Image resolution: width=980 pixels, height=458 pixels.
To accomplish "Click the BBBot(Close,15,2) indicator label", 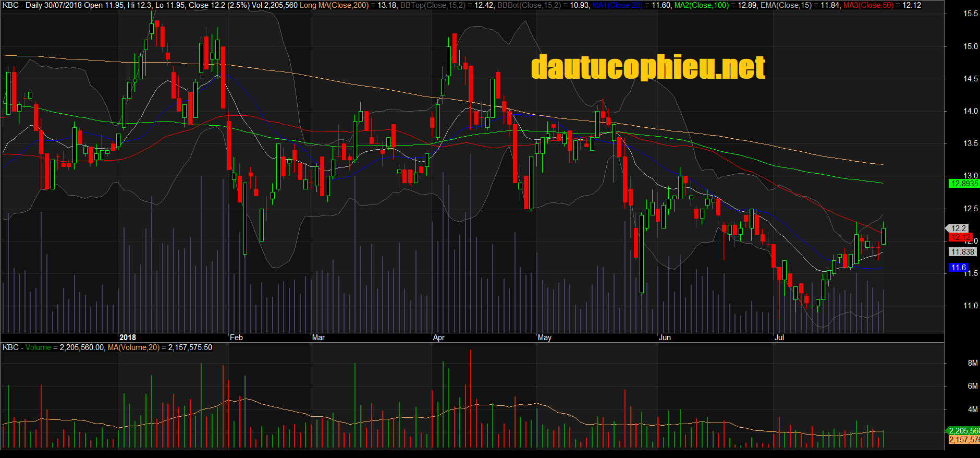I will click(529, 5).
